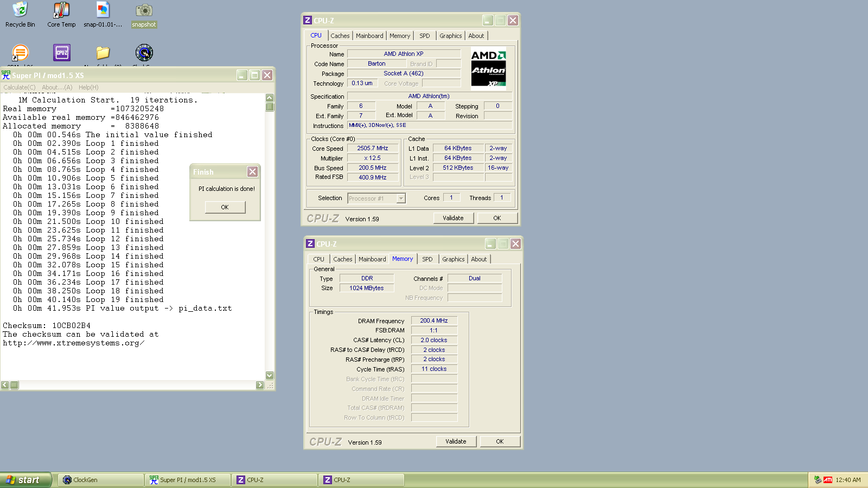
Task: Click the Core Speed 2505.7 MHz value
Action: (373, 148)
